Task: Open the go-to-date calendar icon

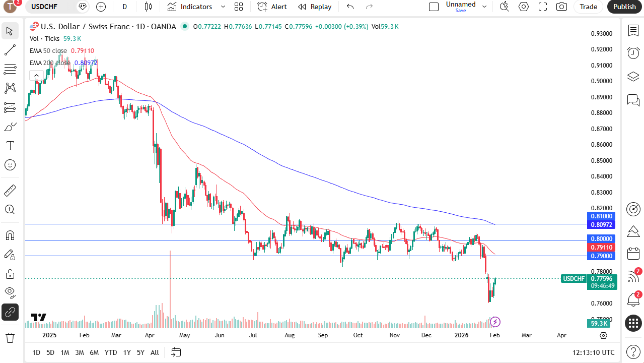Action: pos(176,352)
